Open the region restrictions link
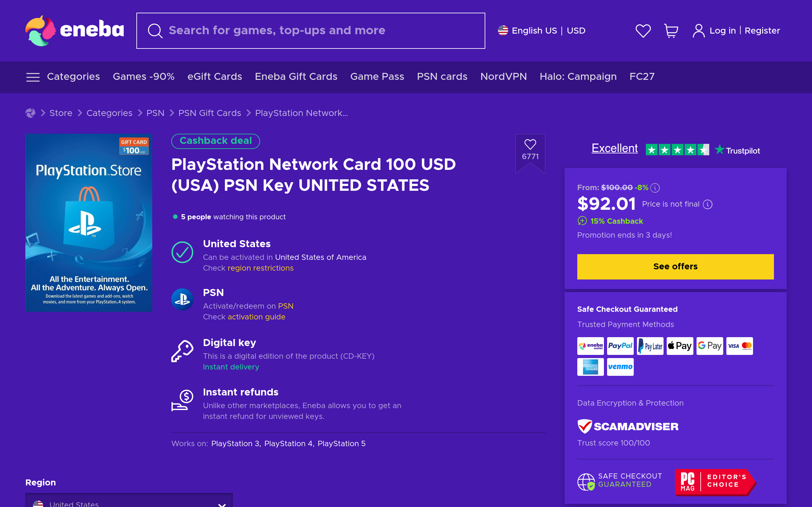Screen dimensions: 812x507 click(x=260, y=268)
